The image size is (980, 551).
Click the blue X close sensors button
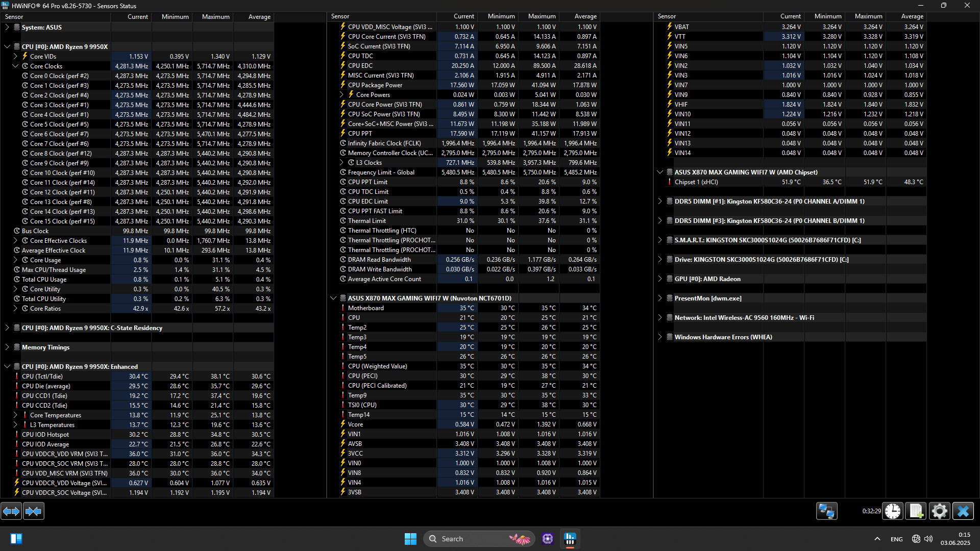click(963, 511)
